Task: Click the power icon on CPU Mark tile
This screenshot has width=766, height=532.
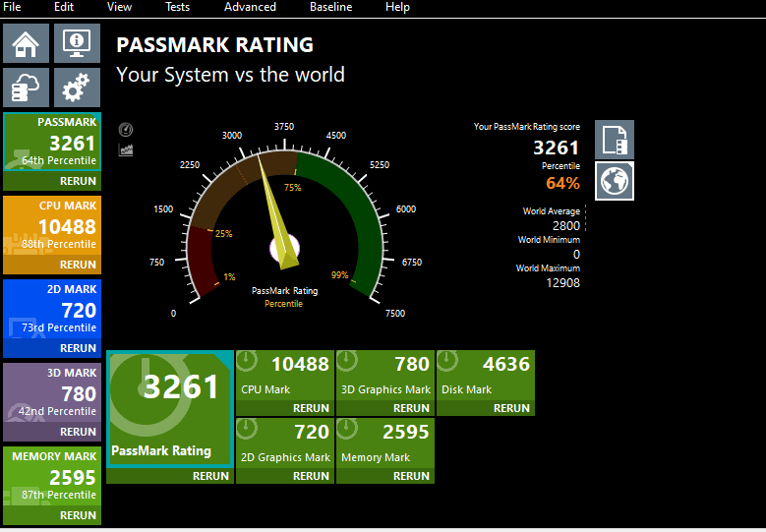Action: point(247,362)
